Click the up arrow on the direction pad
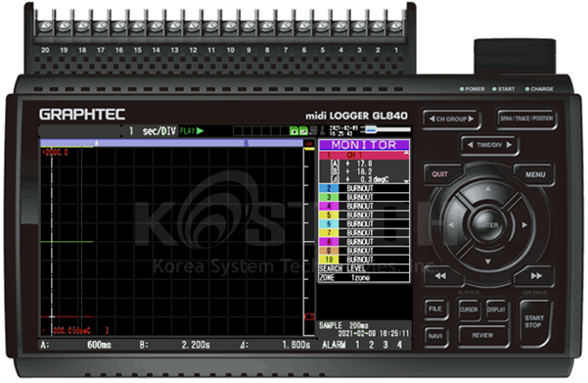 click(x=488, y=189)
